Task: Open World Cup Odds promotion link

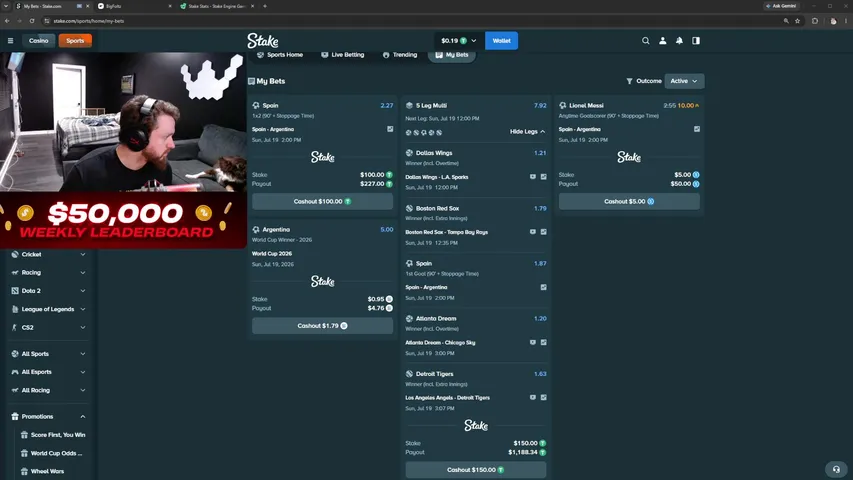Action: [x=57, y=453]
